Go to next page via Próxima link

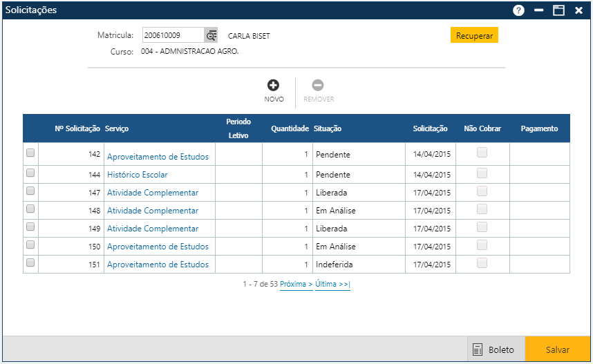coord(296,284)
